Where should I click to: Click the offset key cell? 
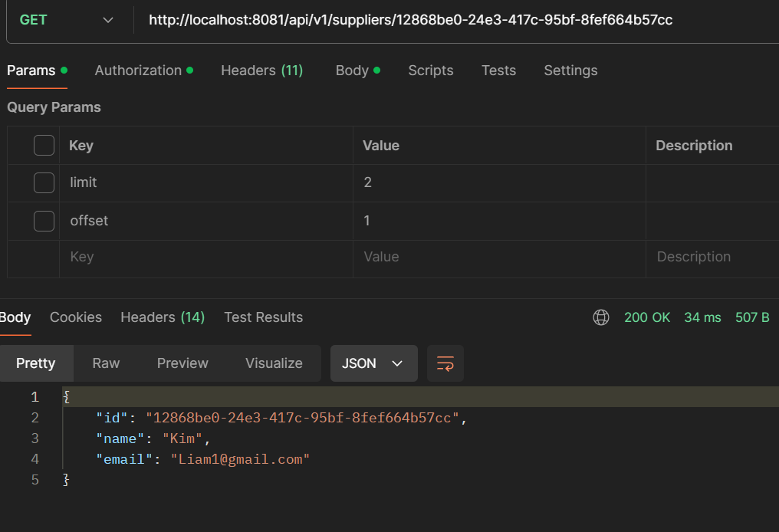[206, 221]
